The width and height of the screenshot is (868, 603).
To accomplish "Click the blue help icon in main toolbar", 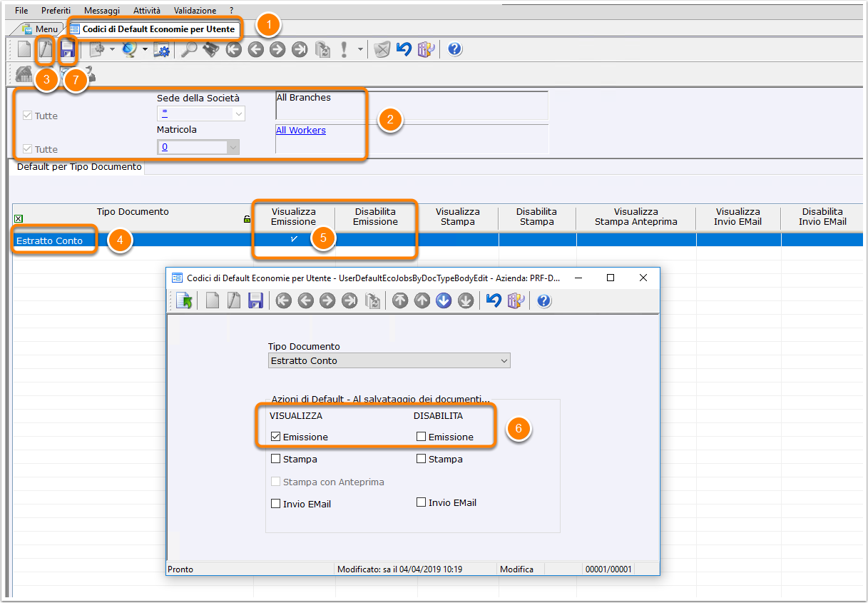I will [x=454, y=49].
